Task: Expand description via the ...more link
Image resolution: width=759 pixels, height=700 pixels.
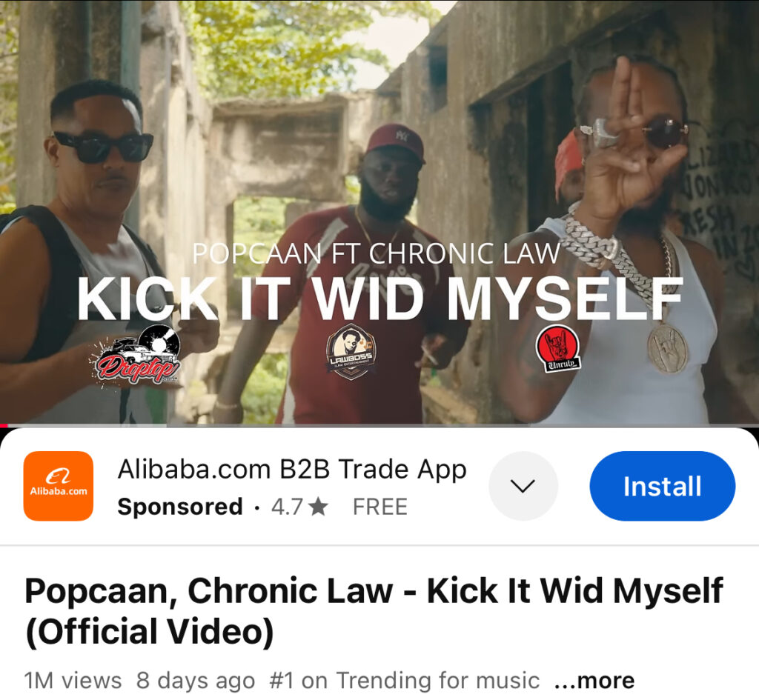Action: tap(594, 681)
